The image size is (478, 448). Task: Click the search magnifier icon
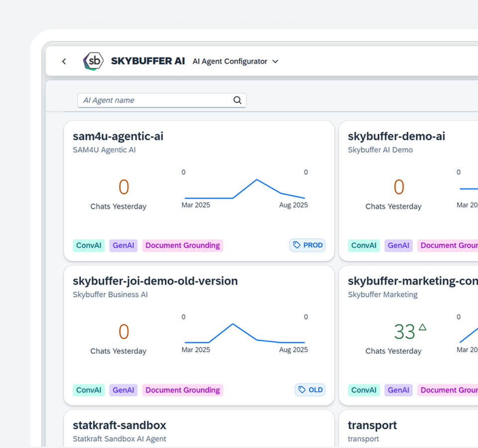point(238,100)
